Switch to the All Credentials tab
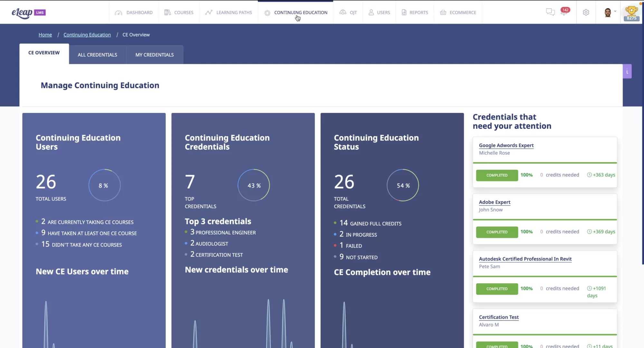Image resolution: width=644 pixels, height=348 pixels. [98, 55]
